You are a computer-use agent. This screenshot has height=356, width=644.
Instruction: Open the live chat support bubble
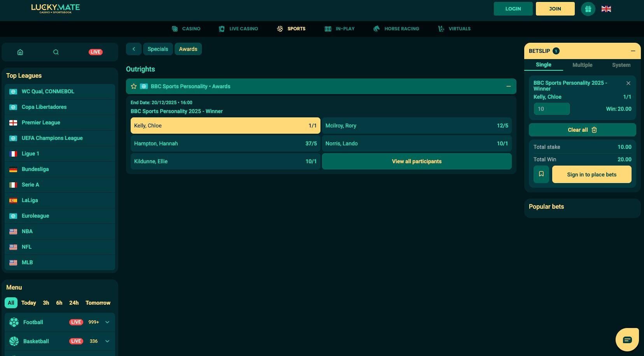coord(627,340)
